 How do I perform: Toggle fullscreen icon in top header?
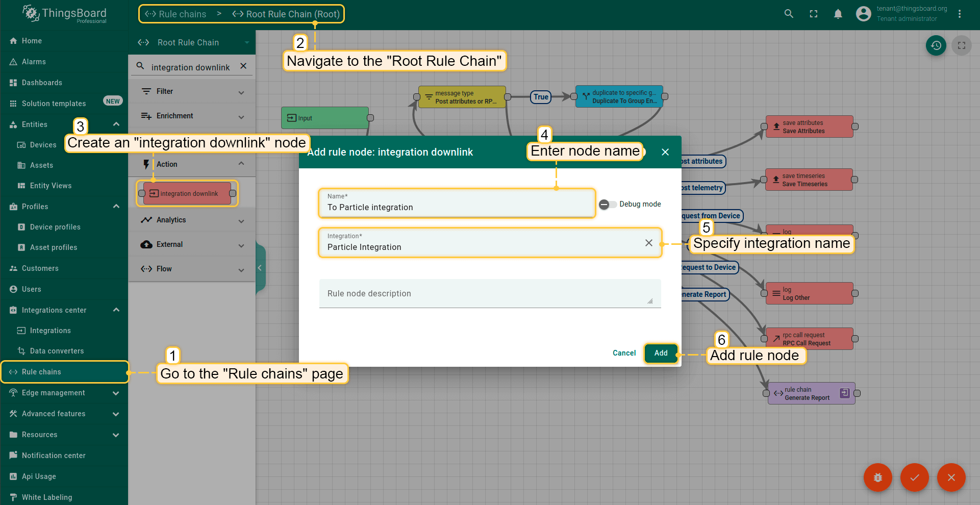pyautogui.click(x=813, y=14)
